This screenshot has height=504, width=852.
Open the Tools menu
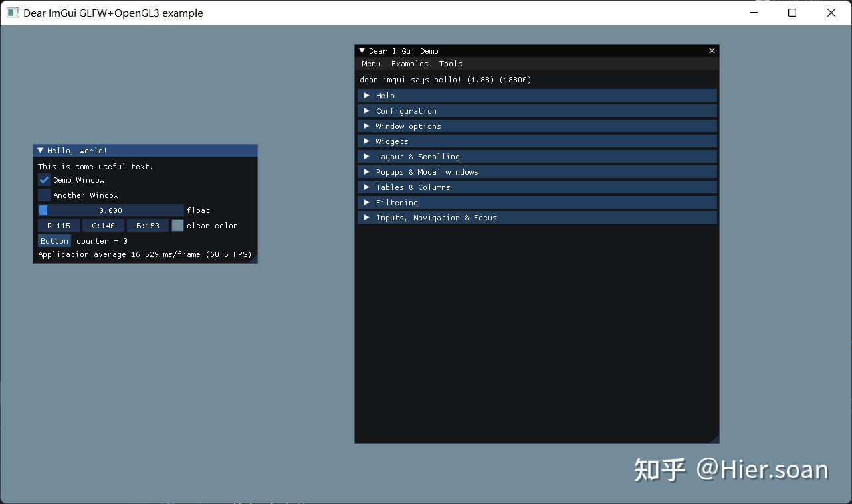pyautogui.click(x=451, y=64)
